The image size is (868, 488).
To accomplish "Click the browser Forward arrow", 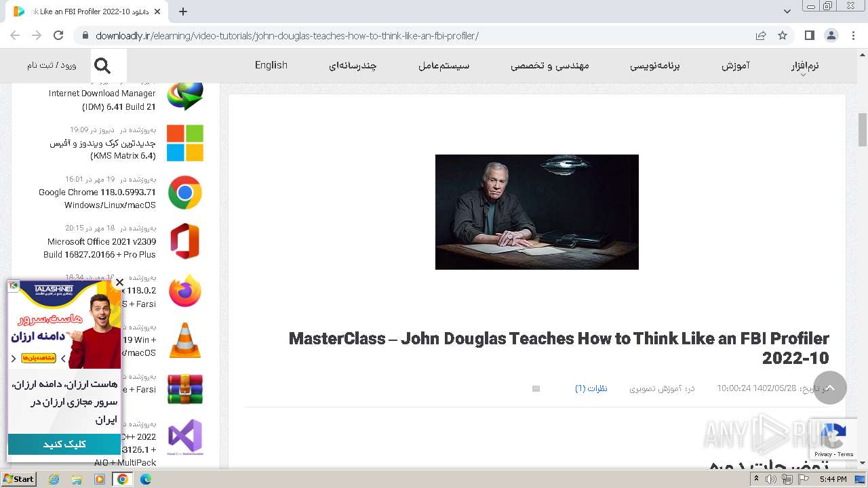I will pyautogui.click(x=37, y=35).
